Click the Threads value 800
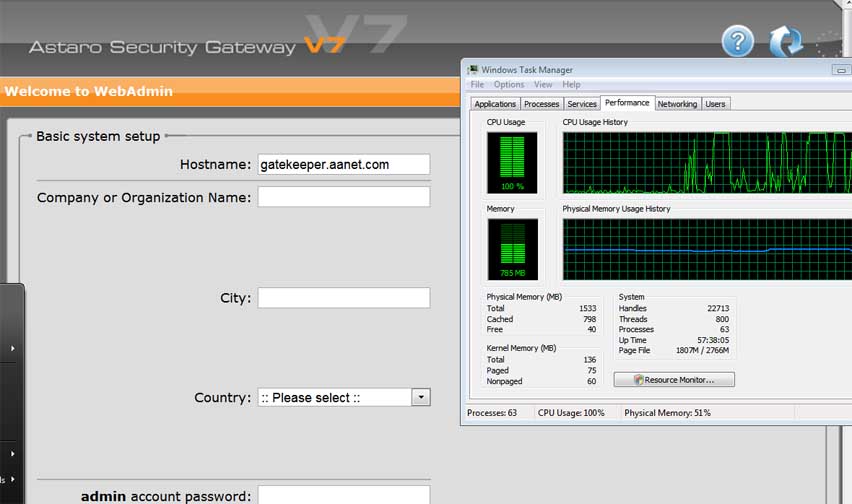Screen dimensions: 852x504 (722, 319)
